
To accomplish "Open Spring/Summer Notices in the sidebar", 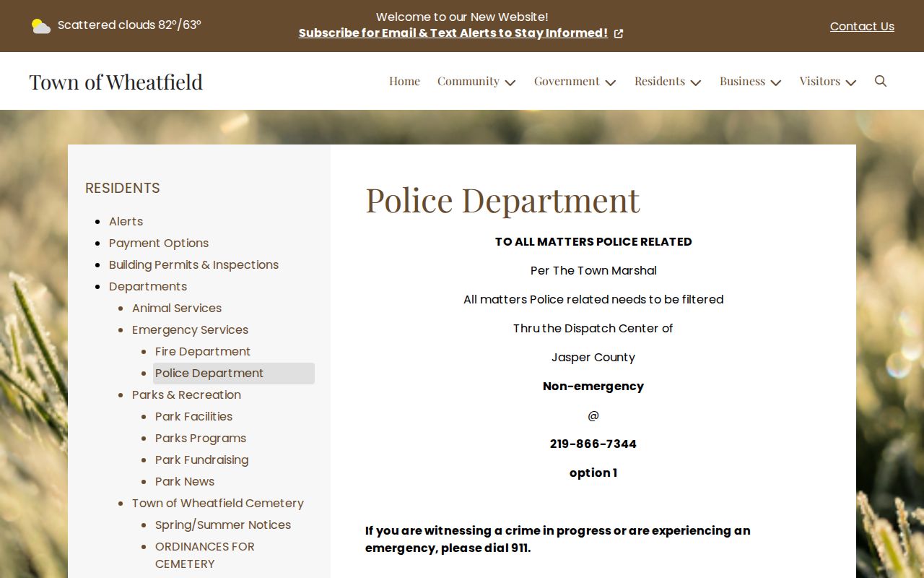I will tap(223, 525).
